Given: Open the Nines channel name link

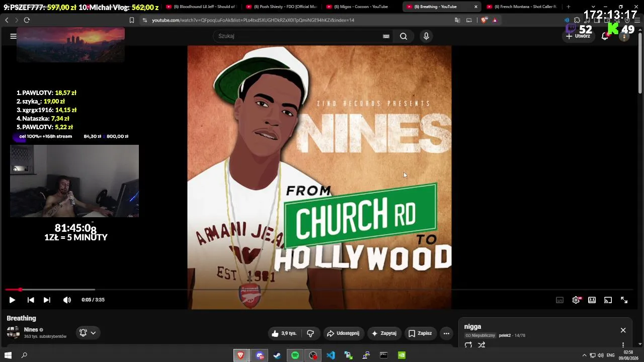Looking at the screenshot, I should (31, 330).
